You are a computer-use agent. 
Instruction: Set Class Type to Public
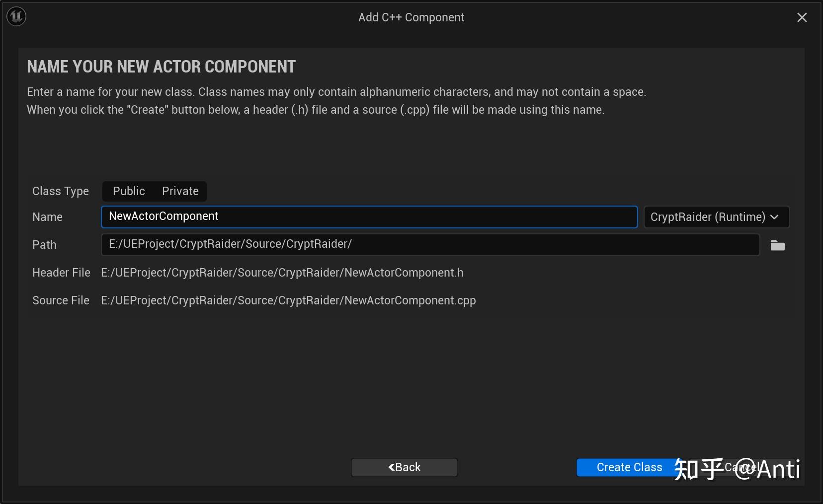pyautogui.click(x=129, y=191)
